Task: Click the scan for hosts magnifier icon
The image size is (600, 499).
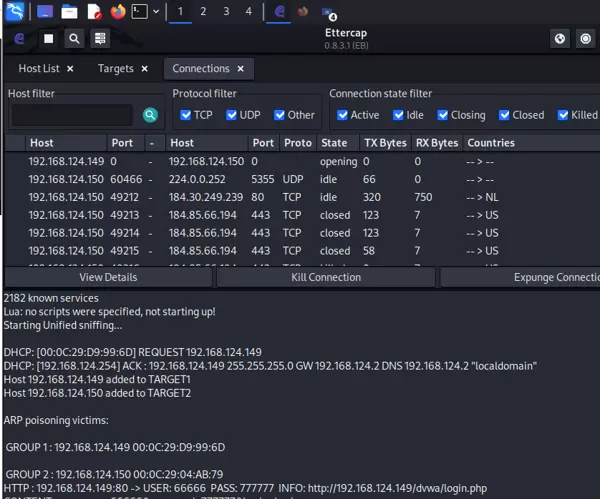Action: (75, 39)
